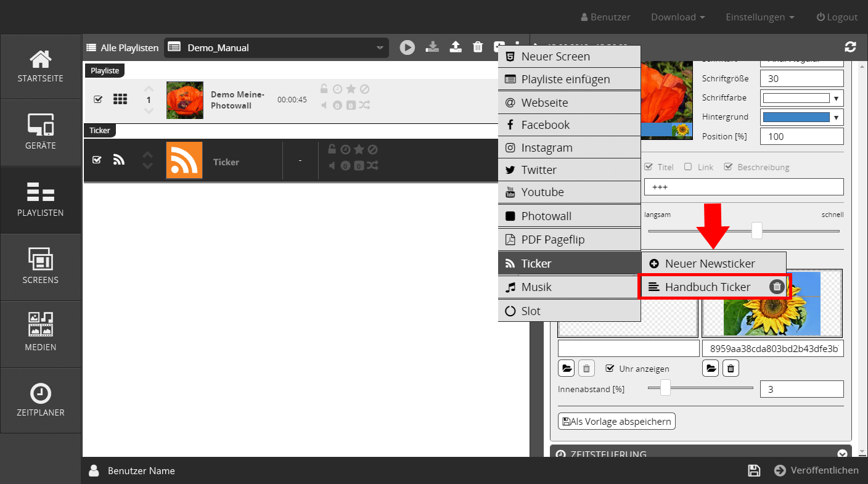Click the upload icon in playlist toolbar
The image size is (868, 484).
456,47
